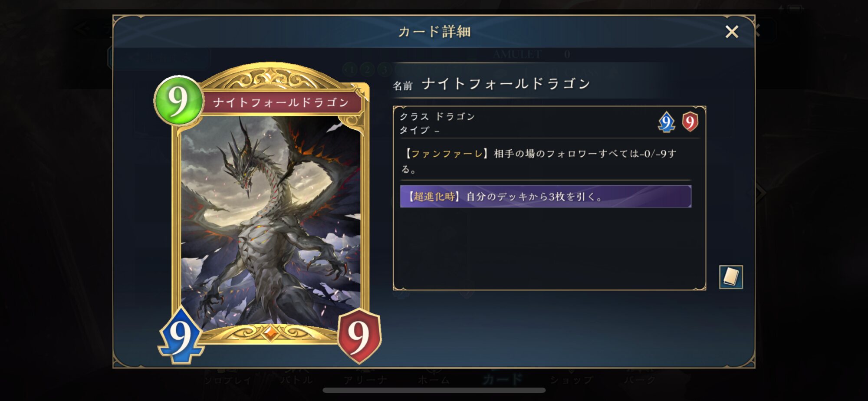Switch to the ホーム tab
The image size is (868, 401).
(x=434, y=379)
